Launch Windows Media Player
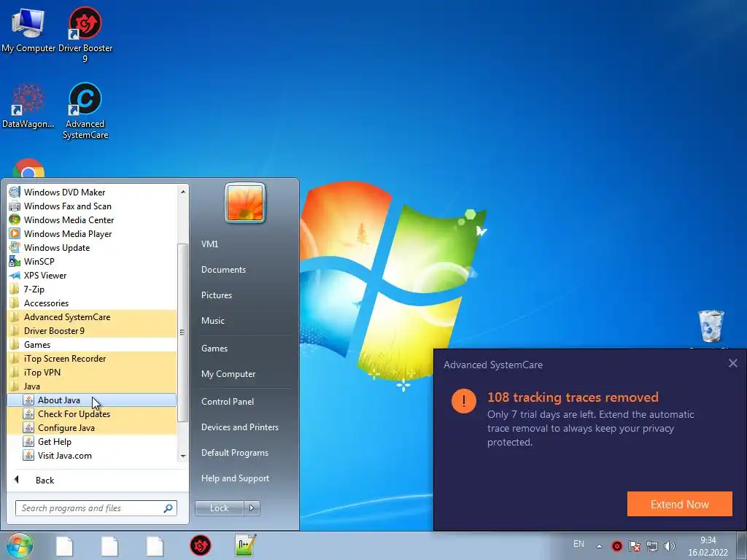 [91, 234]
